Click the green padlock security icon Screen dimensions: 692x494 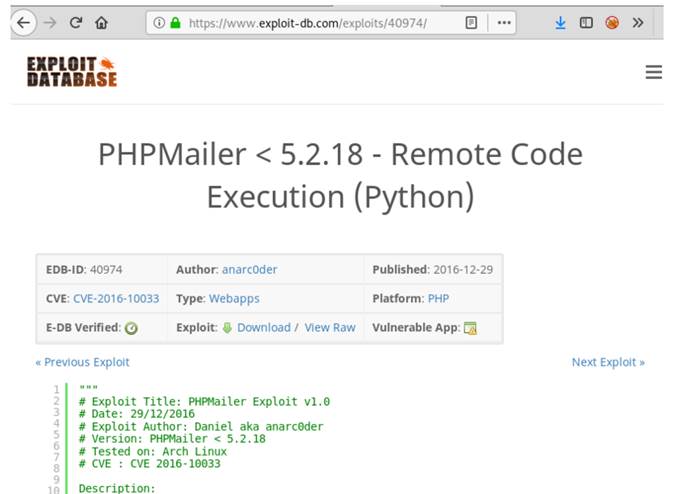point(175,23)
